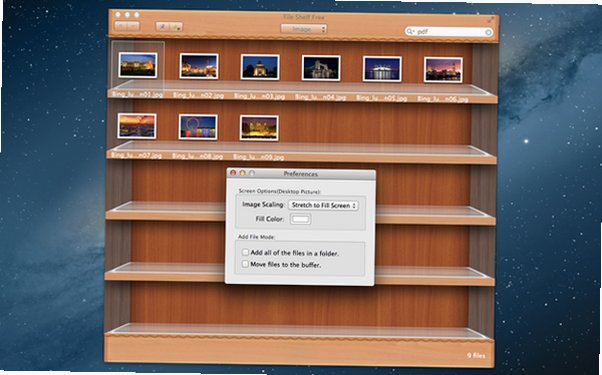Image resolution: width=602 pixels, height=375 pixels.
Task: Click the Preferences window title bar
Action: coord(301,174)
